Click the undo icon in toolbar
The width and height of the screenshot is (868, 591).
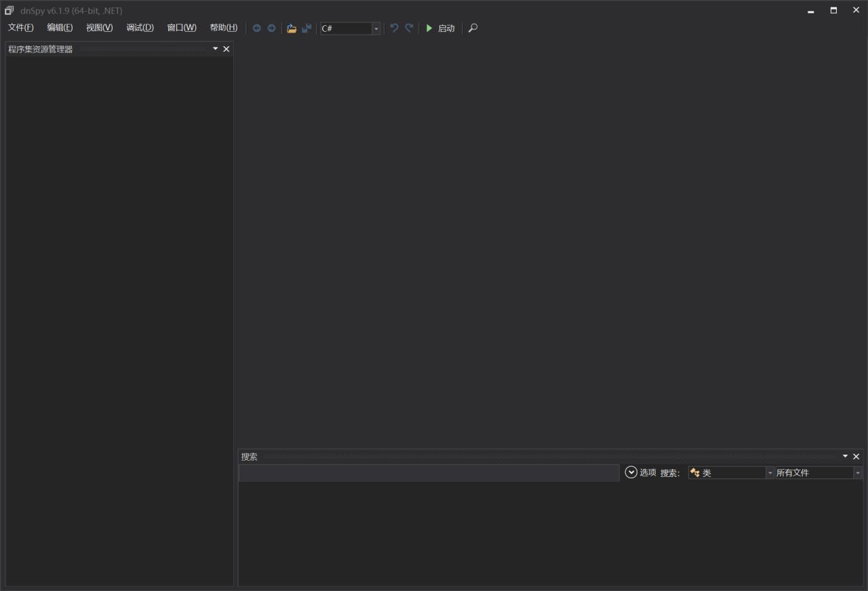click(x=394, y=28)
